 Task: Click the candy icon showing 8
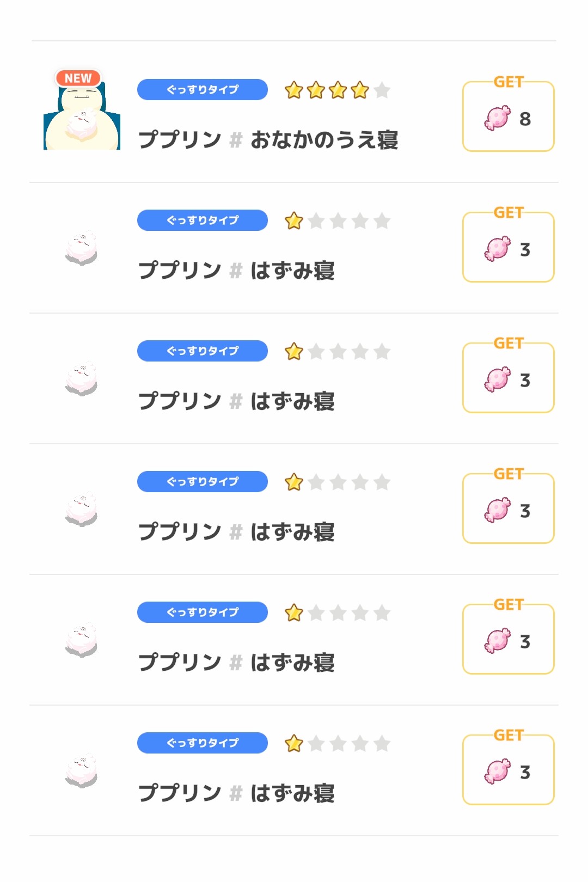pyautogui.click(x=498, y=118)
